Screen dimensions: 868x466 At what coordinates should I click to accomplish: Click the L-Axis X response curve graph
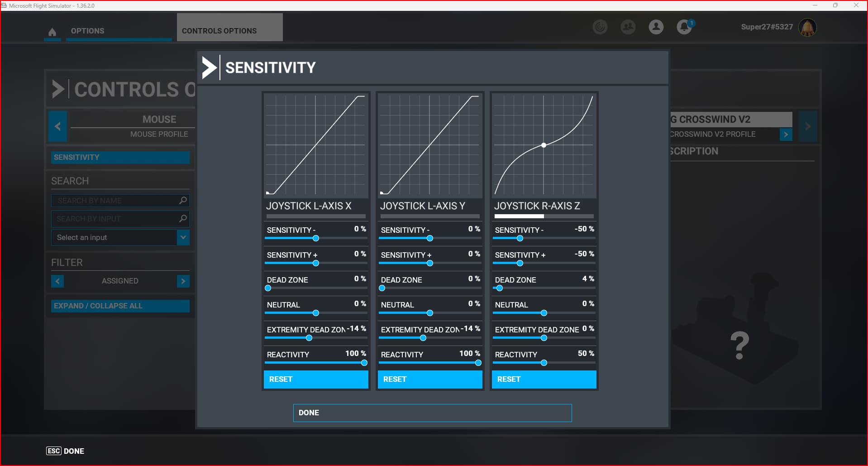click(316, 145)
